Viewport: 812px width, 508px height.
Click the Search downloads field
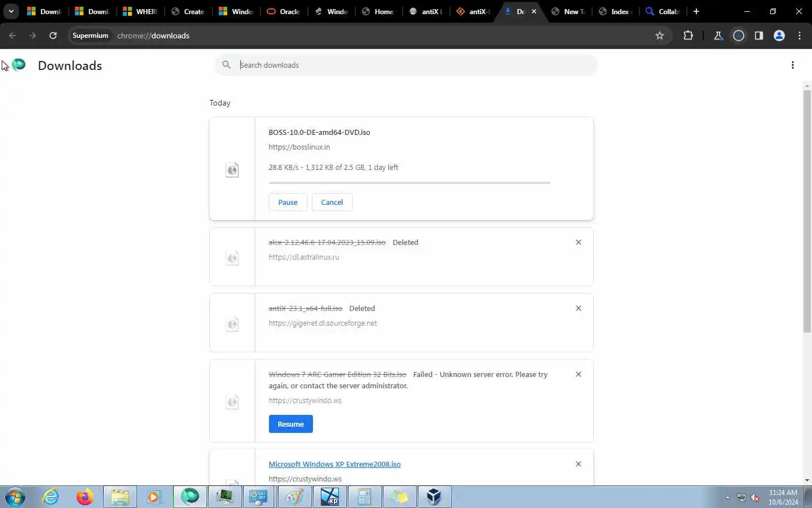pyautogui.click(x=406, y=65)
